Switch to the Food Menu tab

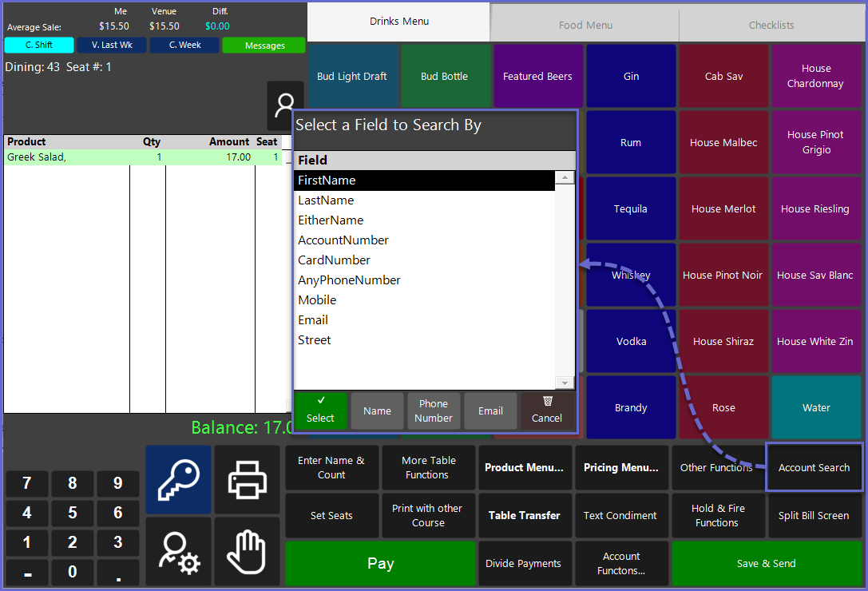point(585,25)
